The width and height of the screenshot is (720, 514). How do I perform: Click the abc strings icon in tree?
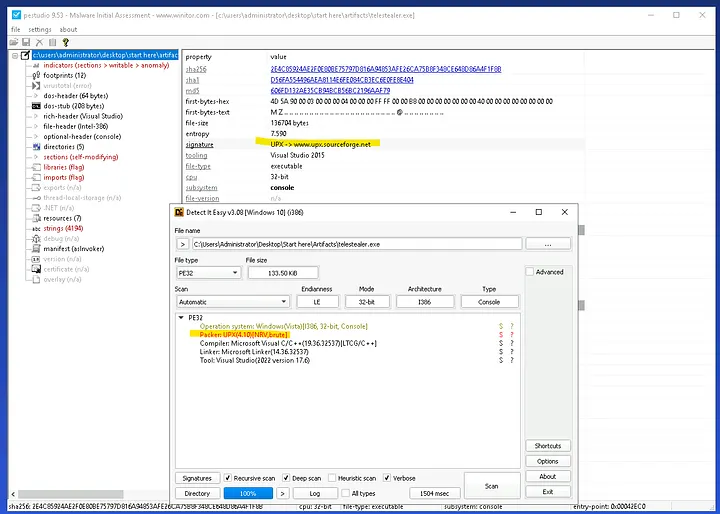click(x=36, y=229)
